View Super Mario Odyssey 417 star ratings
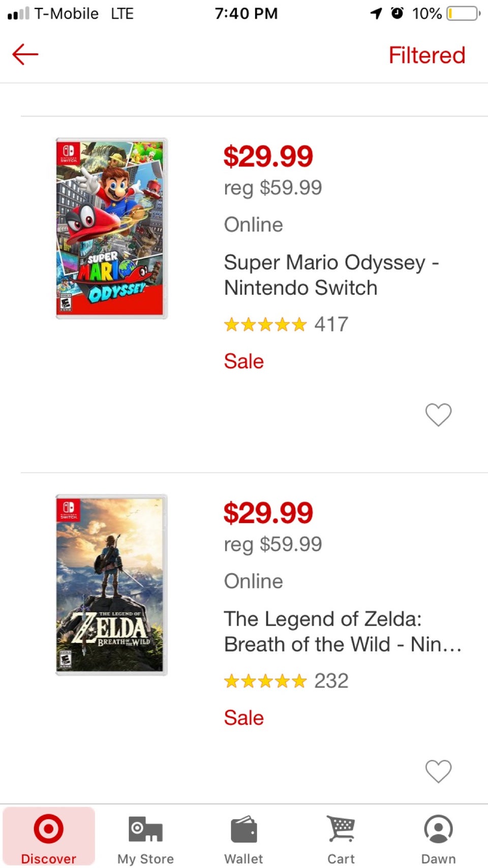Image resolution: width=488 pixels, height=868 pixels. pos(286,324)
